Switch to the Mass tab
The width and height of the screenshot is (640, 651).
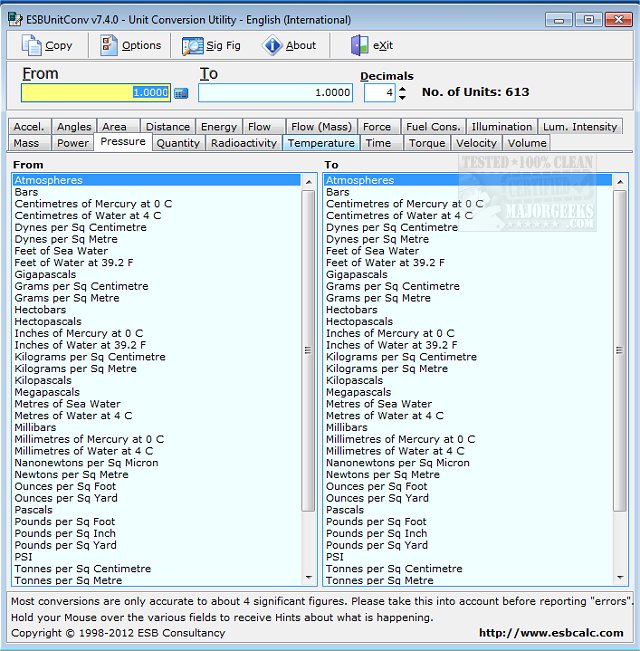tap(29, 143)
